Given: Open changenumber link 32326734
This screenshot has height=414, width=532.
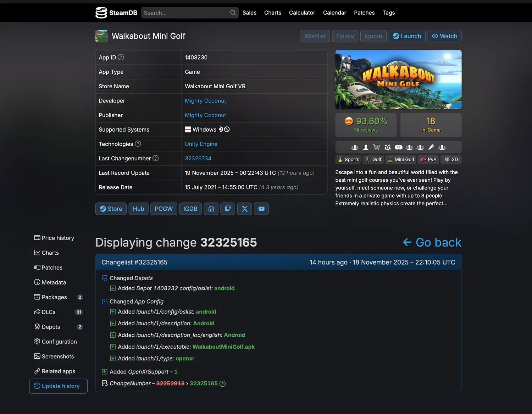Looking at the screenshot, I should tap(198, 159).
